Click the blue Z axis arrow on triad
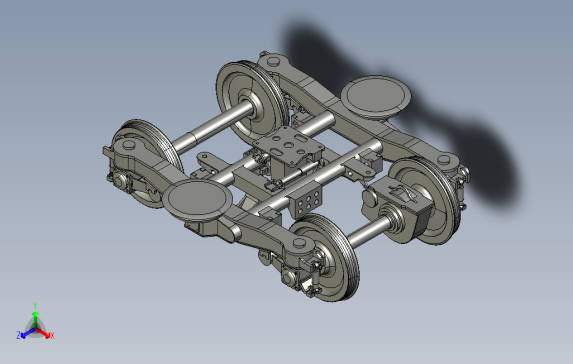This screenshot has width=573, height=364. click(26, 333)
